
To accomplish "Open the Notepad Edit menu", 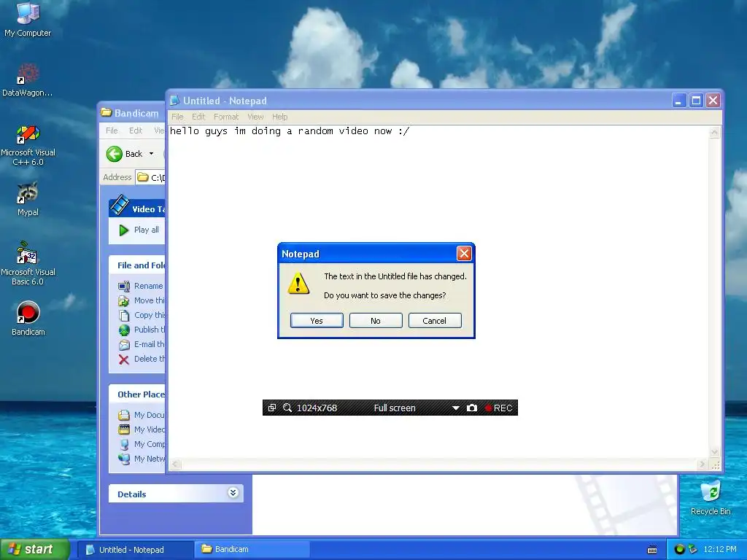I will tap(198, 117).
